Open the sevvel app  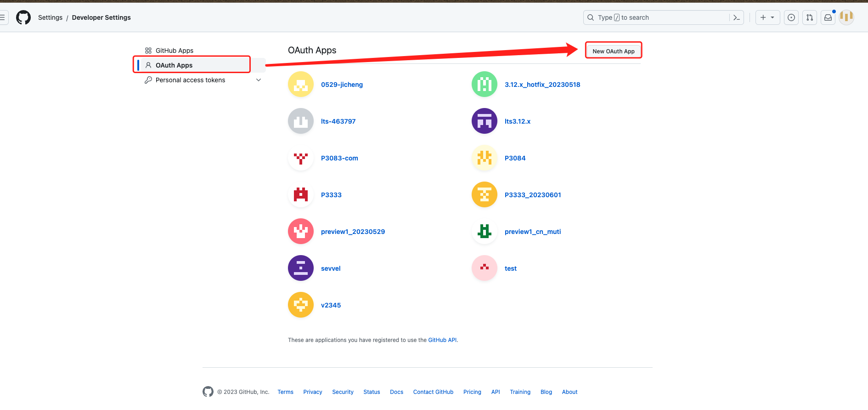pos(331,268)
